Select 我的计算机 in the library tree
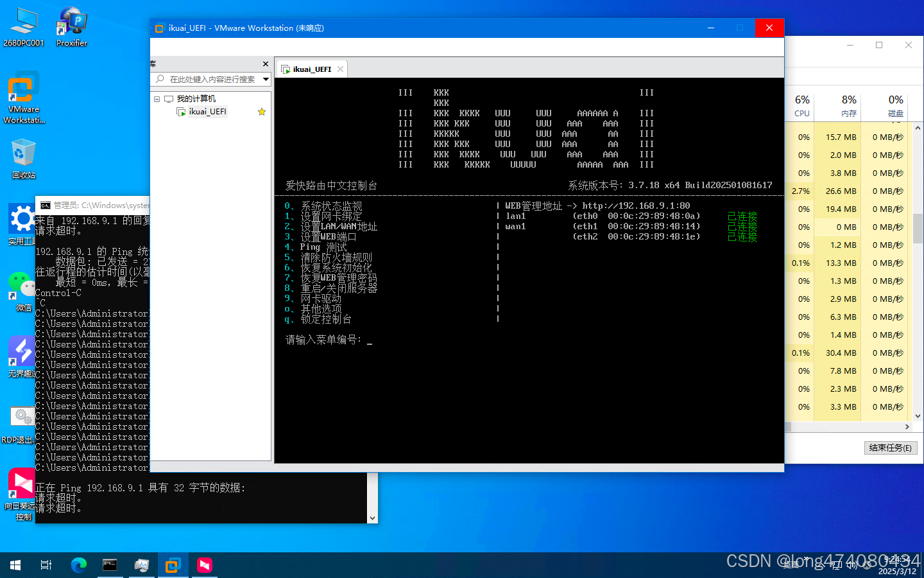 pyautogui.click(x=196, y=99)
